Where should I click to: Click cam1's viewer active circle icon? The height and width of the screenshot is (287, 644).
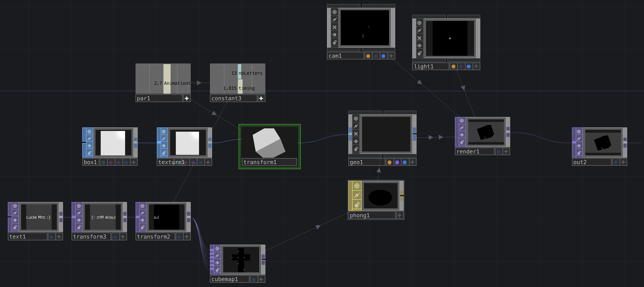tap(335, 12)
